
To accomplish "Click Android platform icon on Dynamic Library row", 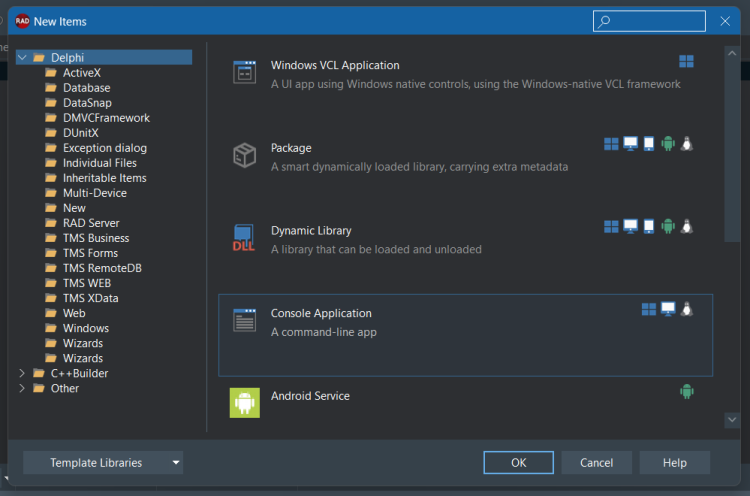I will coord(668,227).
